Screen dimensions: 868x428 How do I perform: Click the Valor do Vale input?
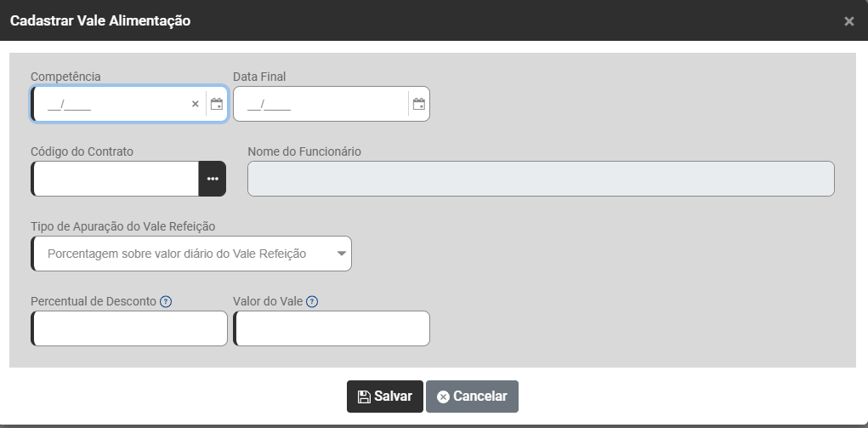pos(332,328)
